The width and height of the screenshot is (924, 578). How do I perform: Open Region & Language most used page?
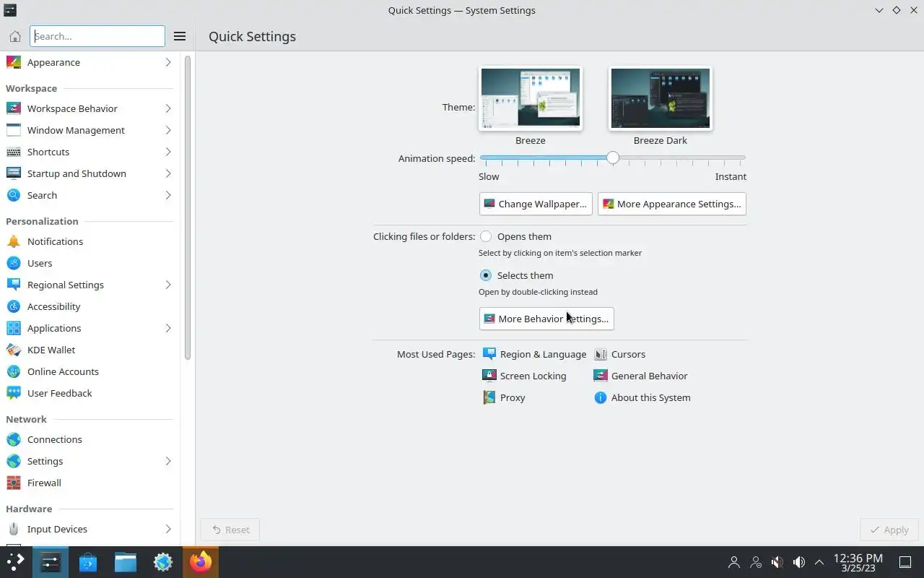tap(534, 354)
